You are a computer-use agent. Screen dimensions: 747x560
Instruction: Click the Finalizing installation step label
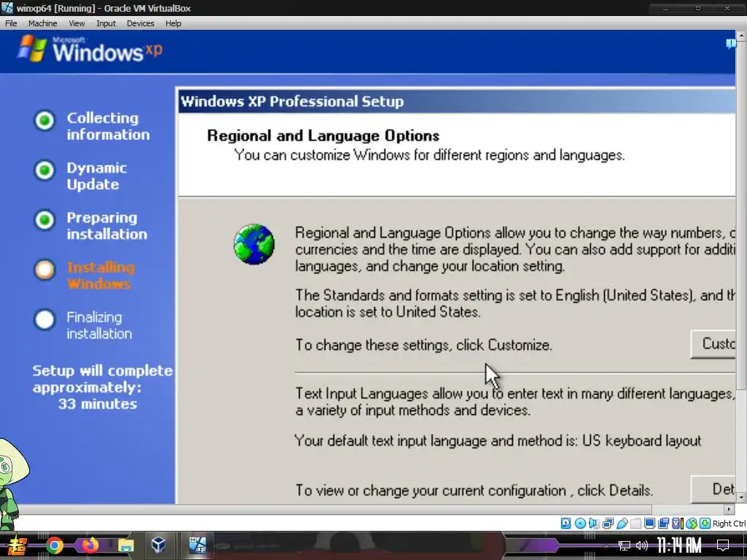(99, 325)
